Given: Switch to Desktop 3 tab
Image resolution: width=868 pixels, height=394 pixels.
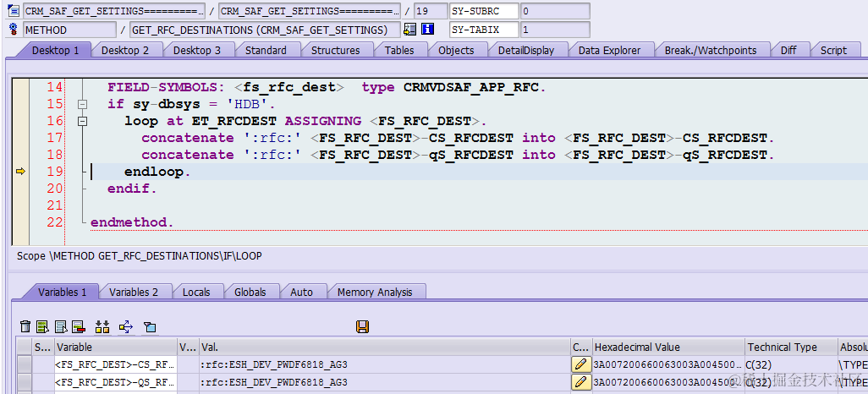Looking at the screenshot, I should 197,51.
